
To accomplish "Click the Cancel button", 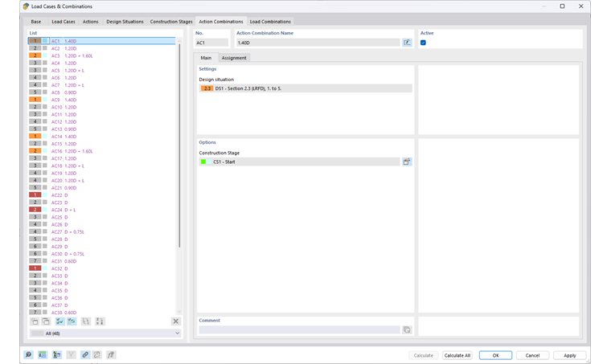I will pos(532,355).
